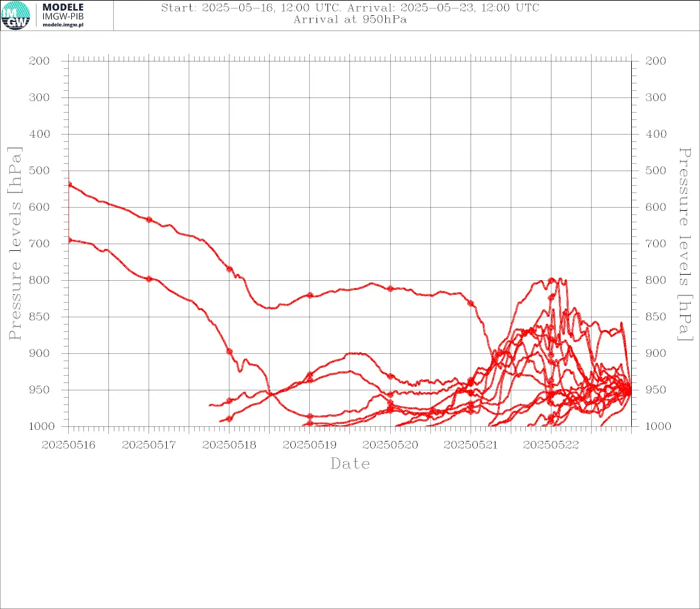Click the 20250518 date label

tap(229, 445)
